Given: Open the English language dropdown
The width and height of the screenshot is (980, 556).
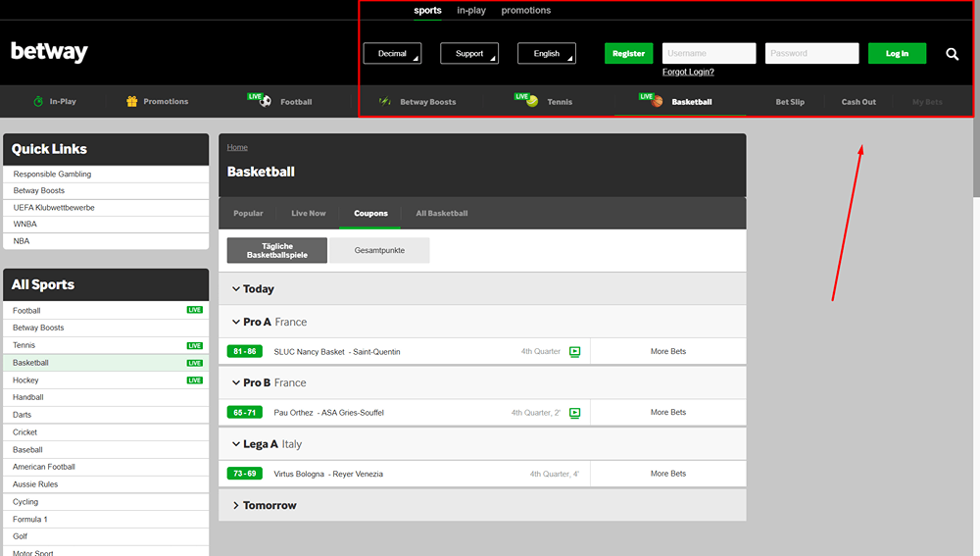Looking at the screenshot, I should click(x=547, y=53).
